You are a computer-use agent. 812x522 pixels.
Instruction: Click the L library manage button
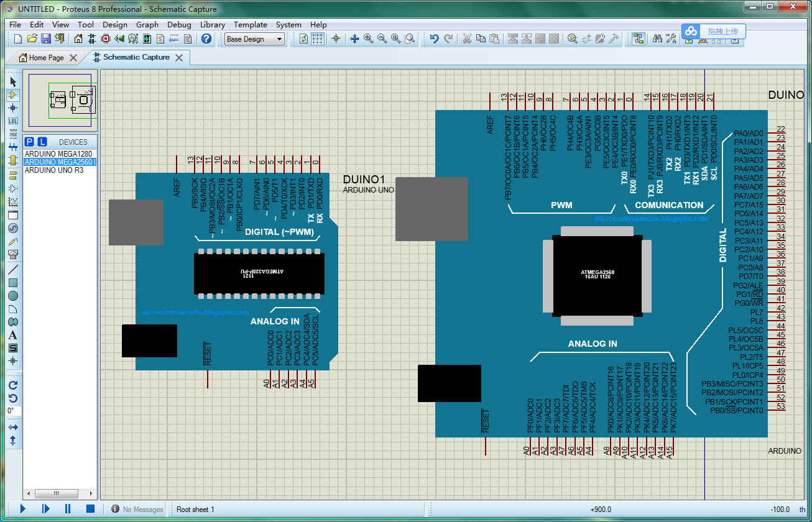(42, 142)
